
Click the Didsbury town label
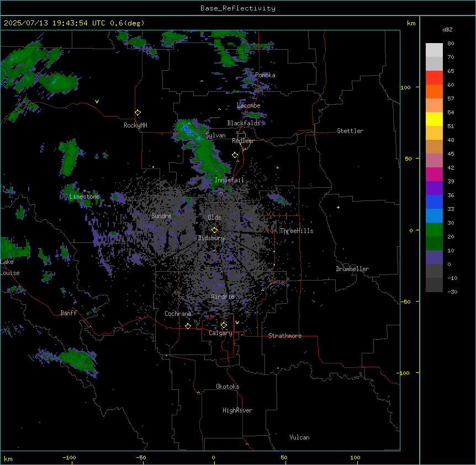211,238
